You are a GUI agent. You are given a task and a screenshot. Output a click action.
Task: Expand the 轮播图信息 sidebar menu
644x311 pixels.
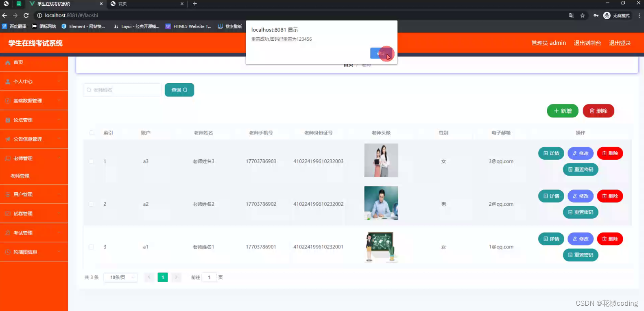coord(34,252)
